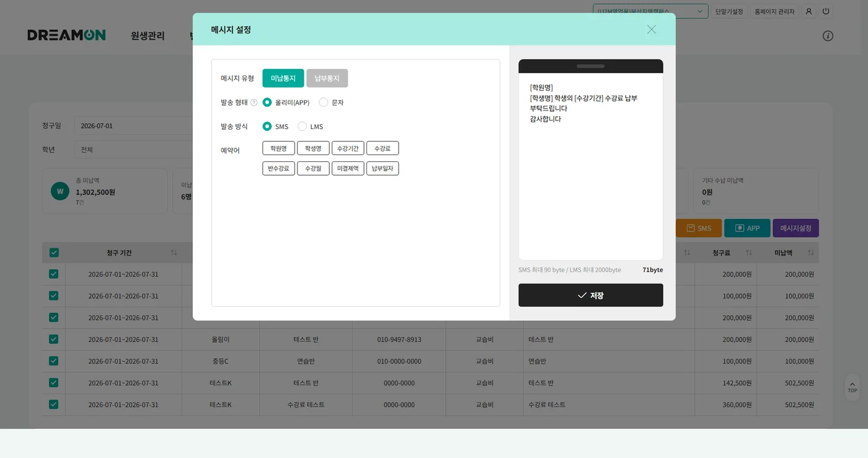Open 단말기설정 in the header
Viewport: 868px width, 458px height.
[729, 11]
